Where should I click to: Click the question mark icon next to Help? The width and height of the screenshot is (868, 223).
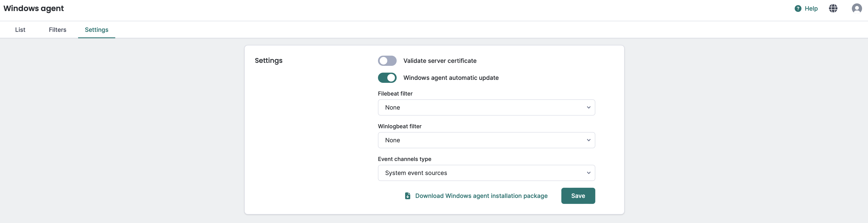pos(798,8)
